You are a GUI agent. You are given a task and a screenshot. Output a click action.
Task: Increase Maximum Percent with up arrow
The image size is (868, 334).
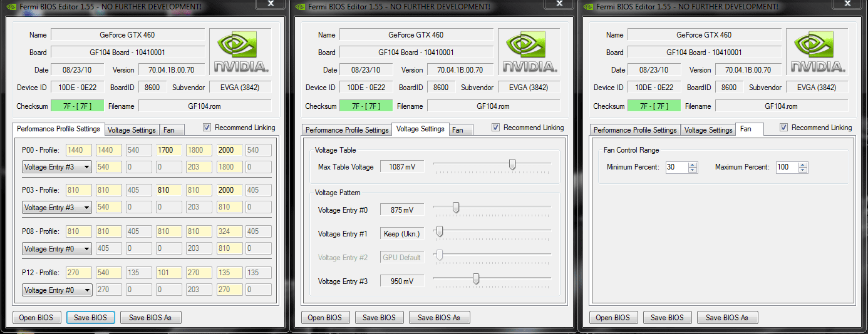point(803,164)
